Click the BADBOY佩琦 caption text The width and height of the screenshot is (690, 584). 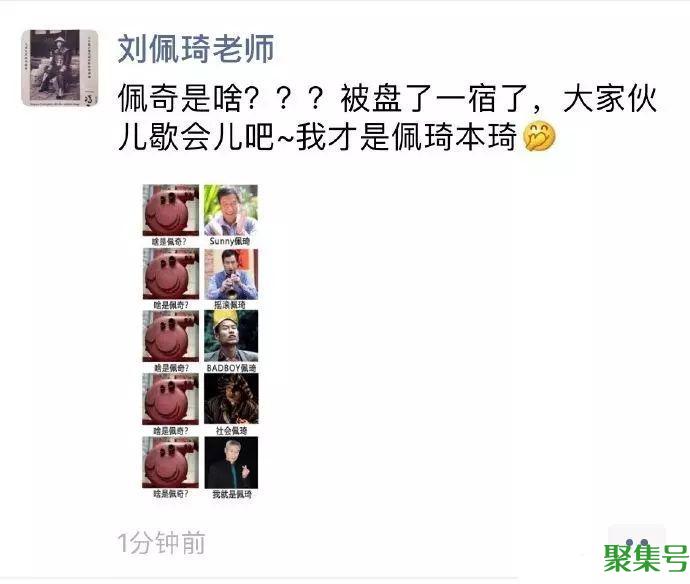(231, 368)
